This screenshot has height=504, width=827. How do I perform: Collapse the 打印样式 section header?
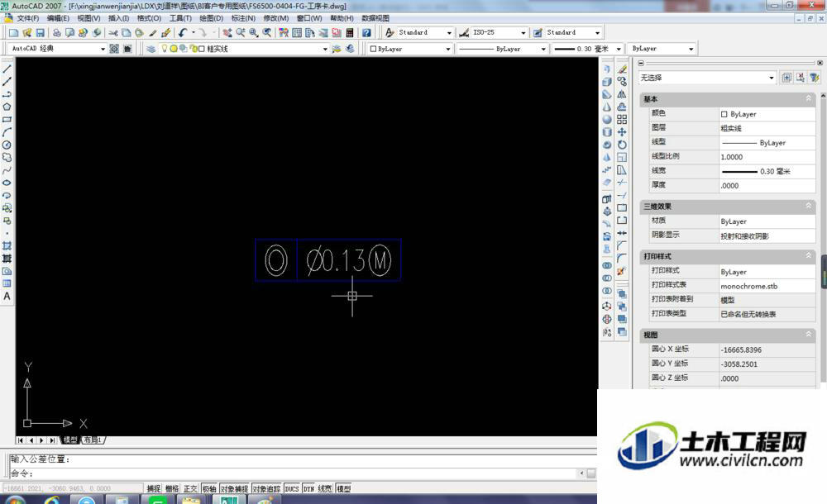pyautogui.click(x=809, y=255)
